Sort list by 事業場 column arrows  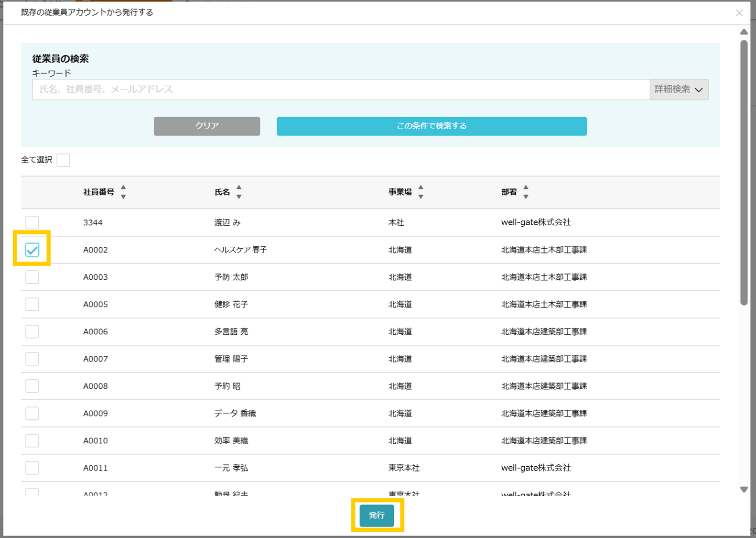(x=421, y=192)
